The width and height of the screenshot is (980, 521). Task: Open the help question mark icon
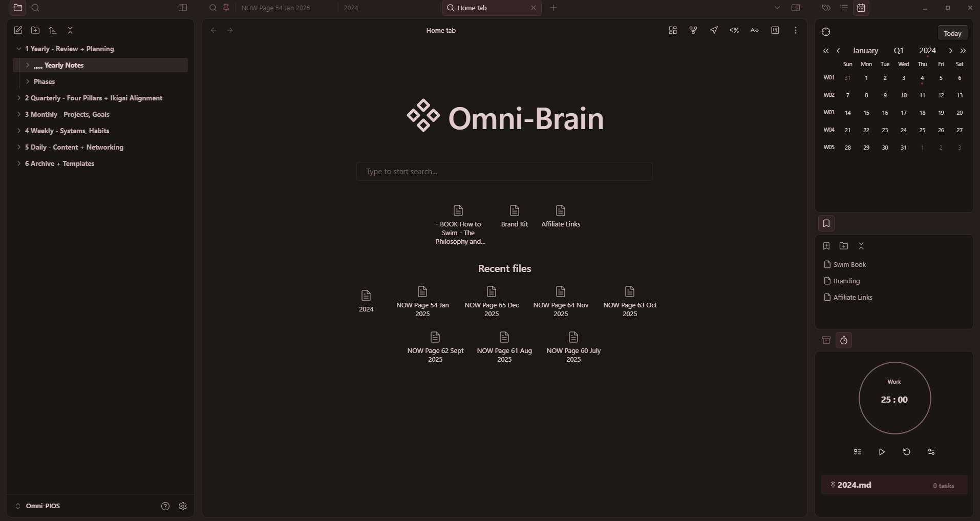point(165,506)
